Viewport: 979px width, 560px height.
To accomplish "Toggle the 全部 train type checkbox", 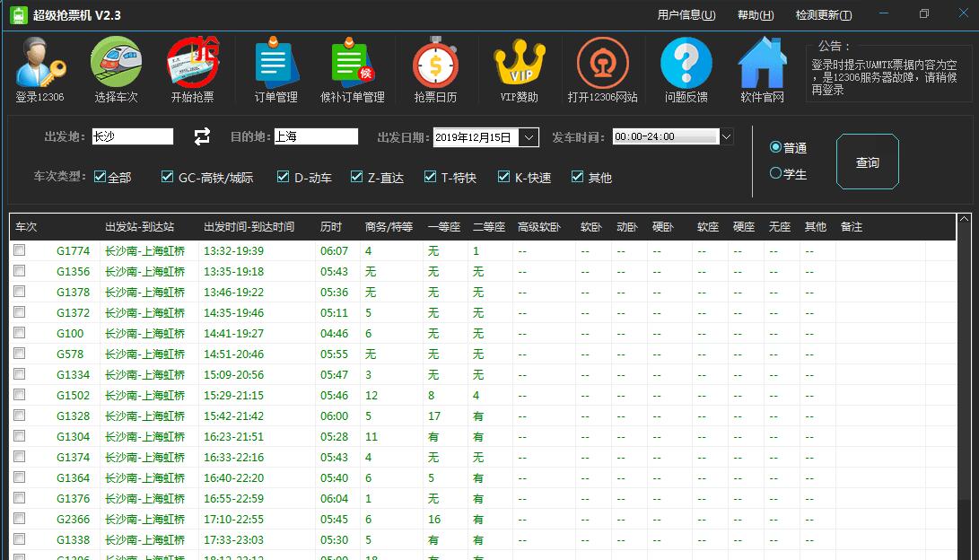I will [100, 177].
